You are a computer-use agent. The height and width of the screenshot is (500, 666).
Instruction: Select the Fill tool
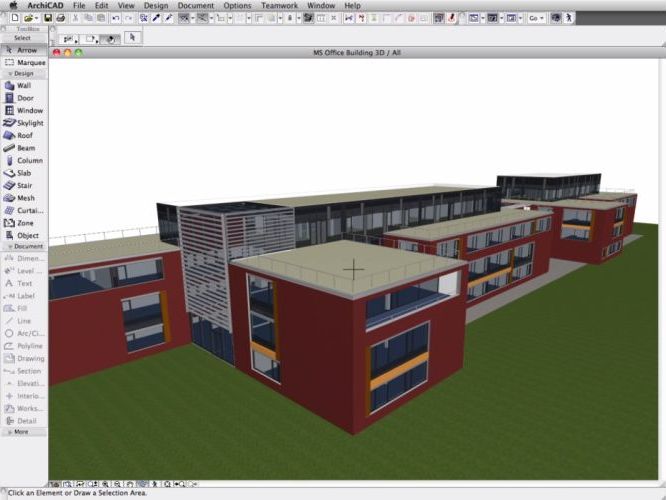point(24,308)
